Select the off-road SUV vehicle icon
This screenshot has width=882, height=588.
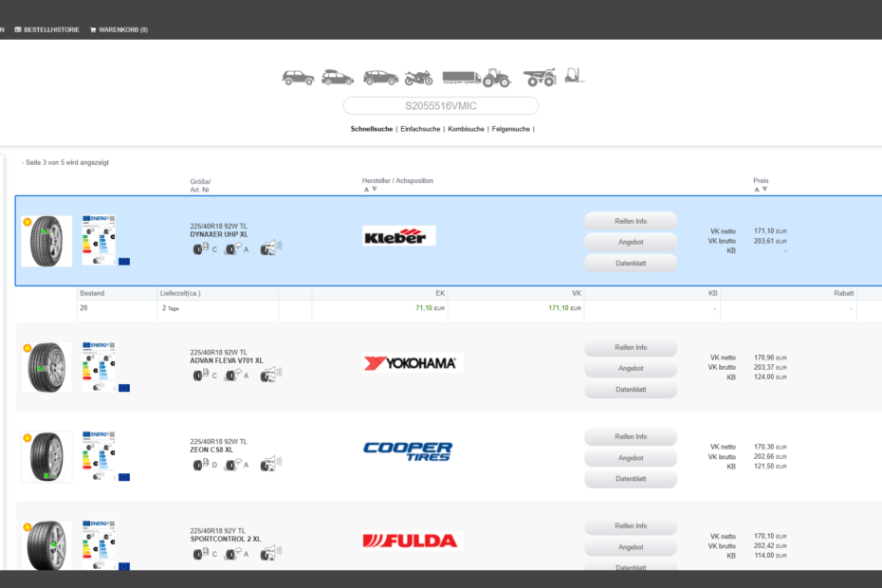coord(298,78)
